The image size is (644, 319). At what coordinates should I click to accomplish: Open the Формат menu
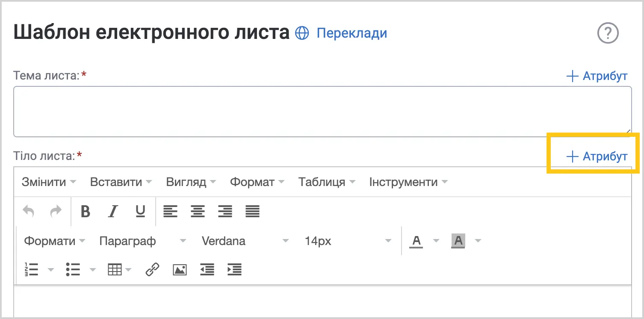click(257, 182)
